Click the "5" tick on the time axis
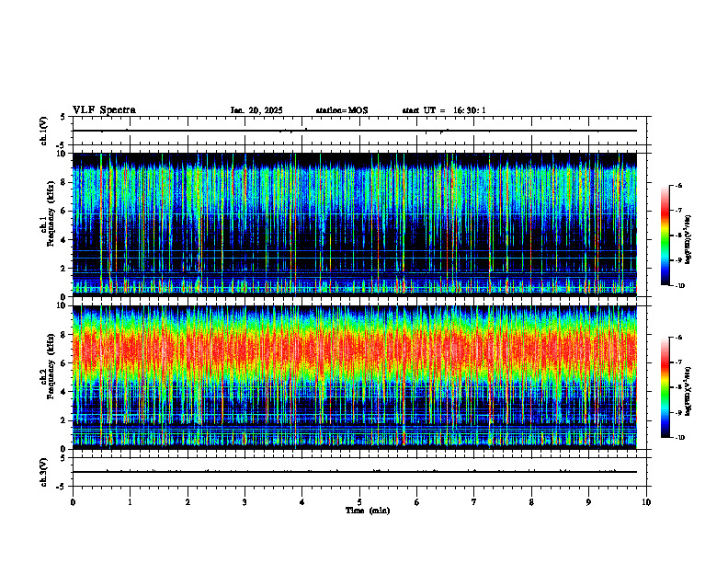 tap(359, 502)
